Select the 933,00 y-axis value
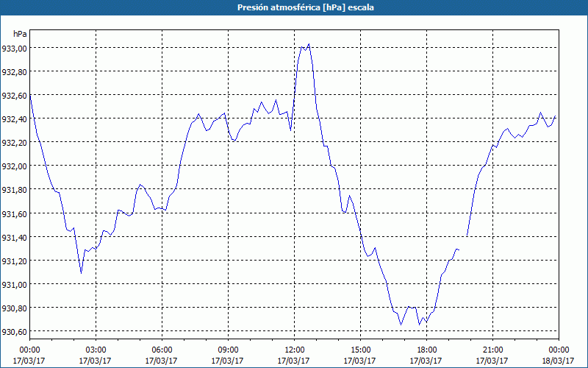The height and width of the screenshot is (368, 588). click(14, 48)
